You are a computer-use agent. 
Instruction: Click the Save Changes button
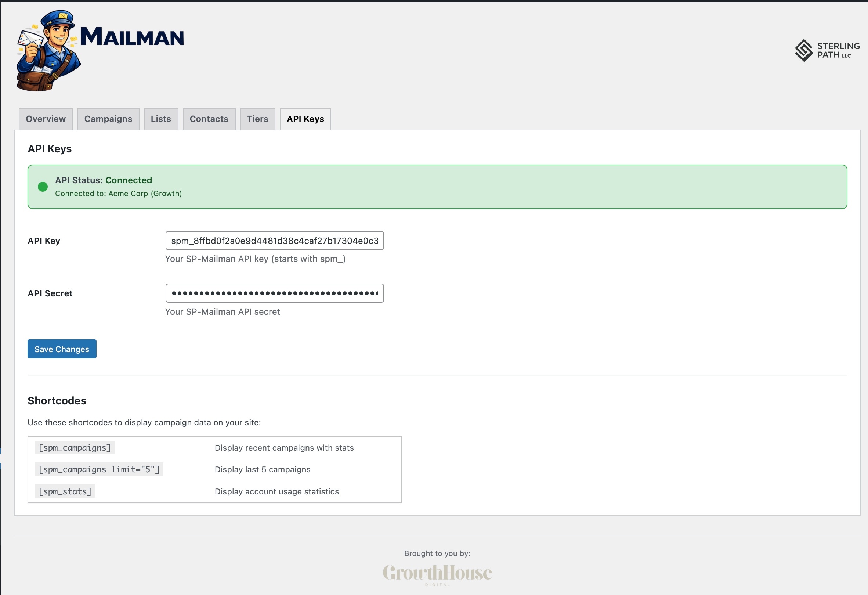click(x=62, y=349)
